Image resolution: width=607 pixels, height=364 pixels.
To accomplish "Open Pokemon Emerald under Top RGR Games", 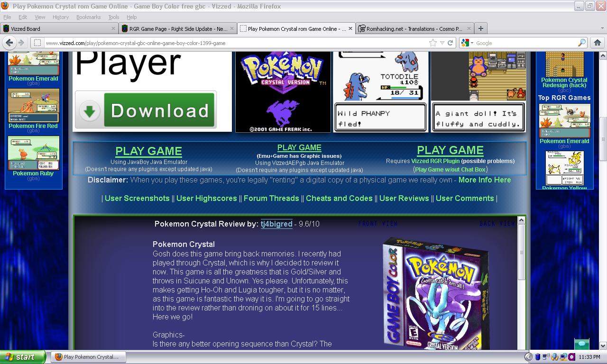I will pyautogui.click(x=564, y=141).
